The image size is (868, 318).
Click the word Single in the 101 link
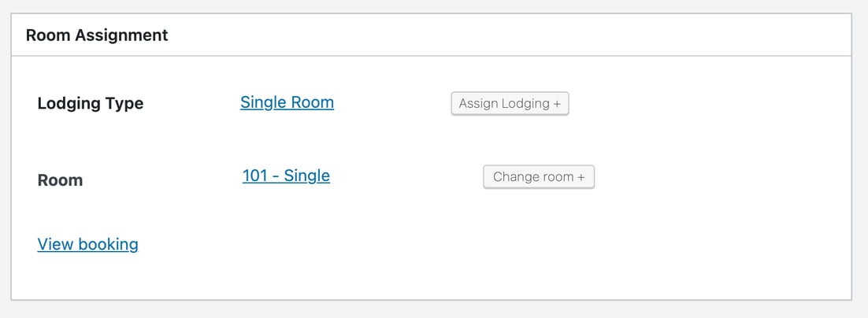tap(306, 176)
